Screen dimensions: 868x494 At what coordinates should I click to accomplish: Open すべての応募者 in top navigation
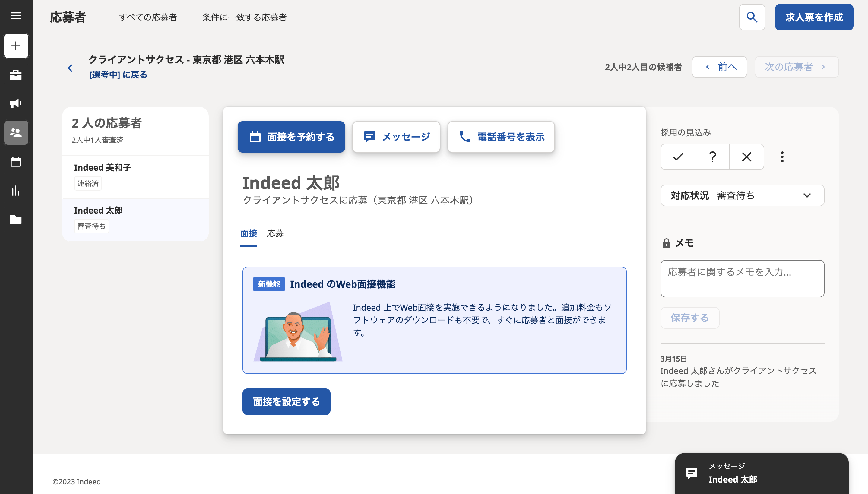click(x=148, y=17)
